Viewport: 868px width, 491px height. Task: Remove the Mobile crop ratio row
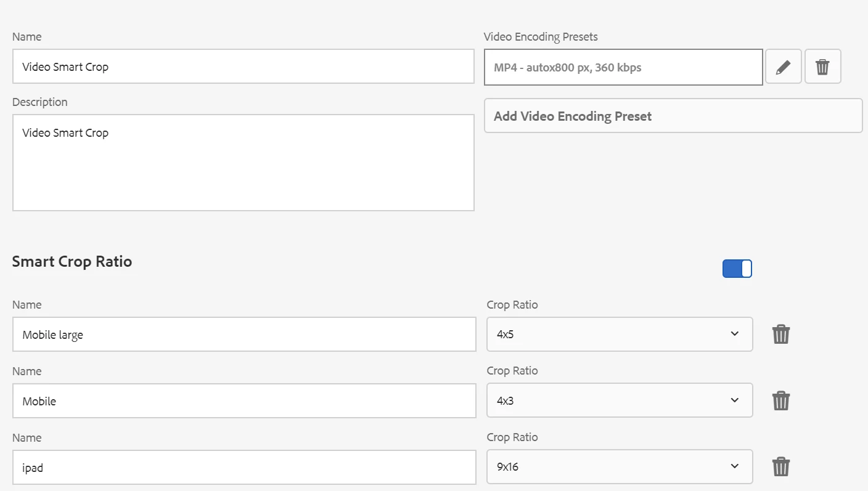781,401
